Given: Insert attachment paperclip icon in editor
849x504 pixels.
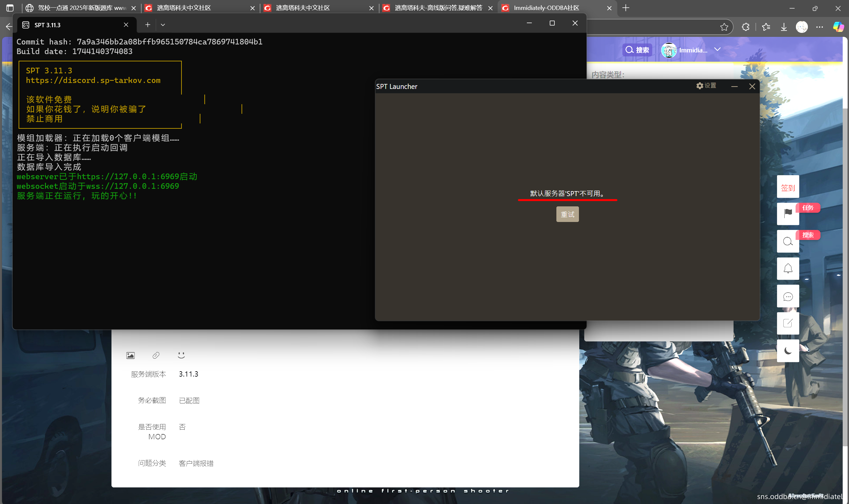Looking at the screenshot, I should point(156,355).
